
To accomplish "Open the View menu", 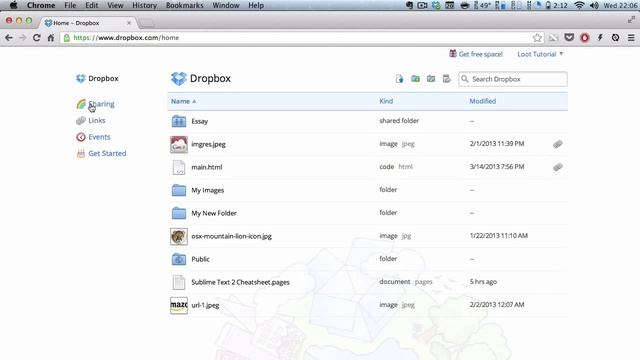I will tap(115, 5).
